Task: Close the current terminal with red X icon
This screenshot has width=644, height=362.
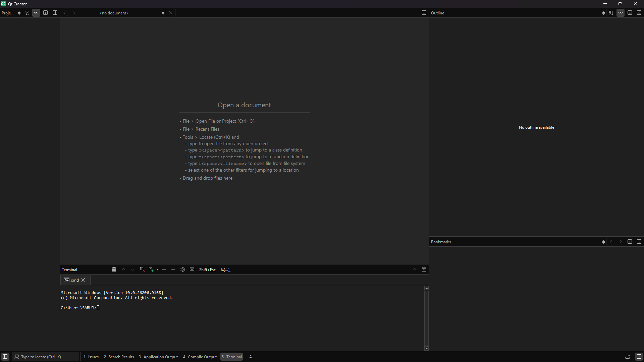Action: point(142,269)
